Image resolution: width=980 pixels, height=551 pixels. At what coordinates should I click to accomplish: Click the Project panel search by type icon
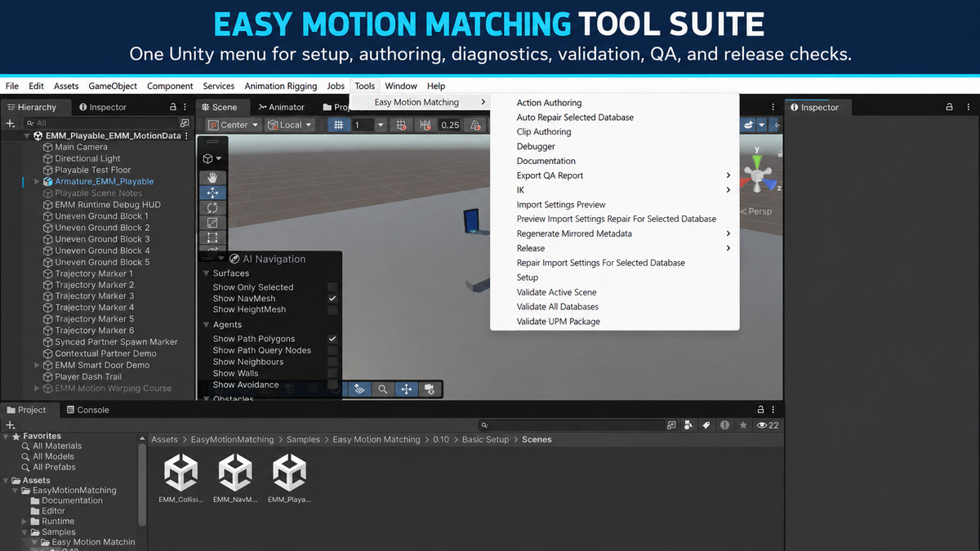(688, 425)
